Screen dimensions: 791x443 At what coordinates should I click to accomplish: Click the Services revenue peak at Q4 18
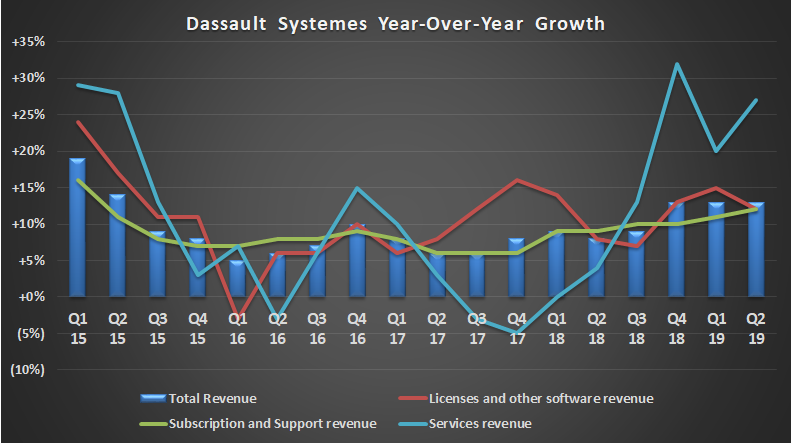click(675, 65)
